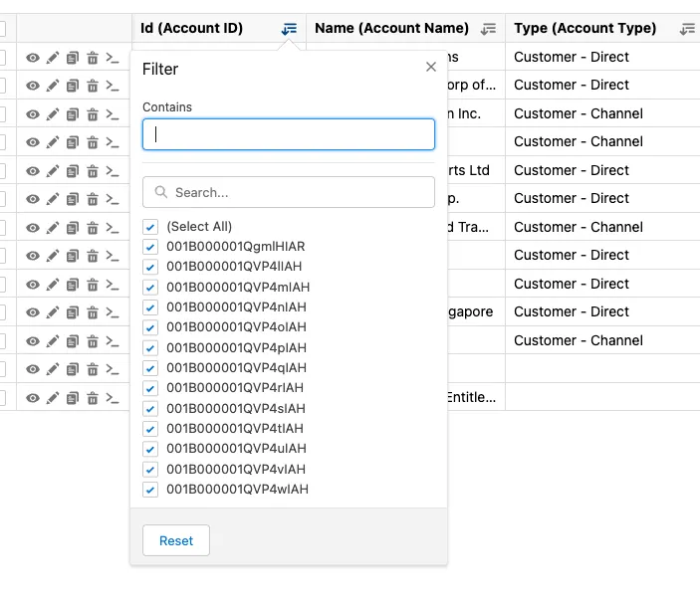This screenshot has width=700, height=608.
Task: Toggle the 001B000001QVP4mIAH checkbox
Action: (150, 288)
